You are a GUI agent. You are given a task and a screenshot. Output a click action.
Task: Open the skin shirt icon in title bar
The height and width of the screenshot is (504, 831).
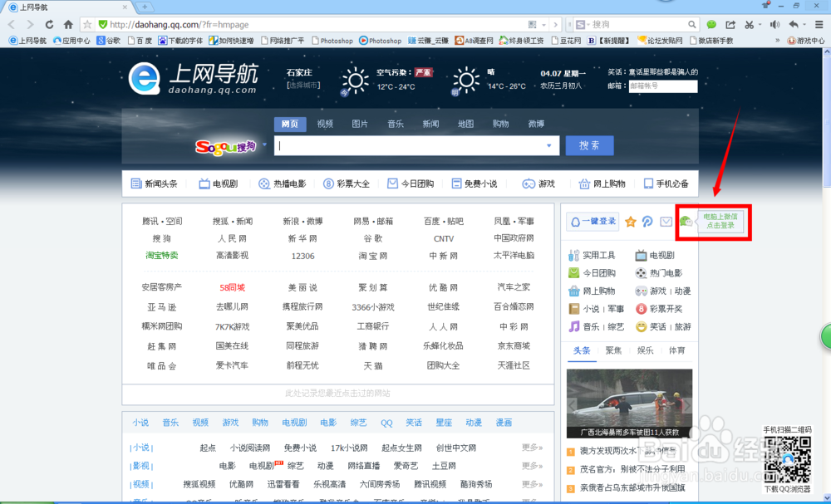pyautogui.click(x=765, y=5)
